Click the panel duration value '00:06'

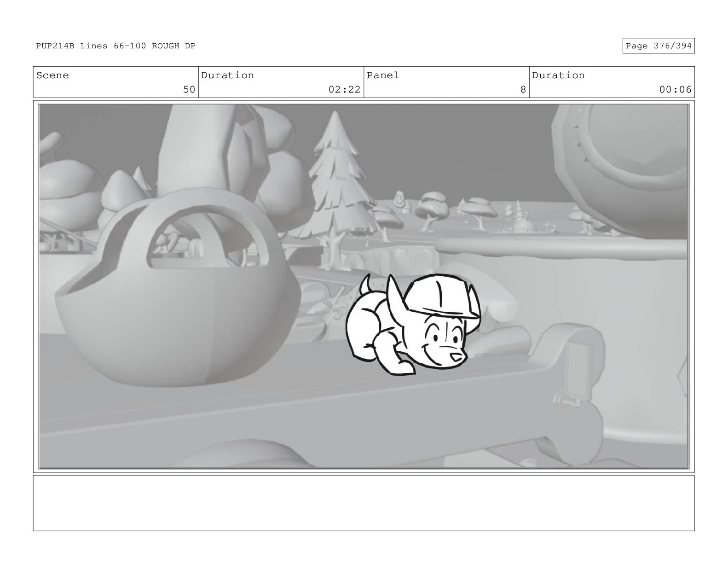tap(675, 89)
